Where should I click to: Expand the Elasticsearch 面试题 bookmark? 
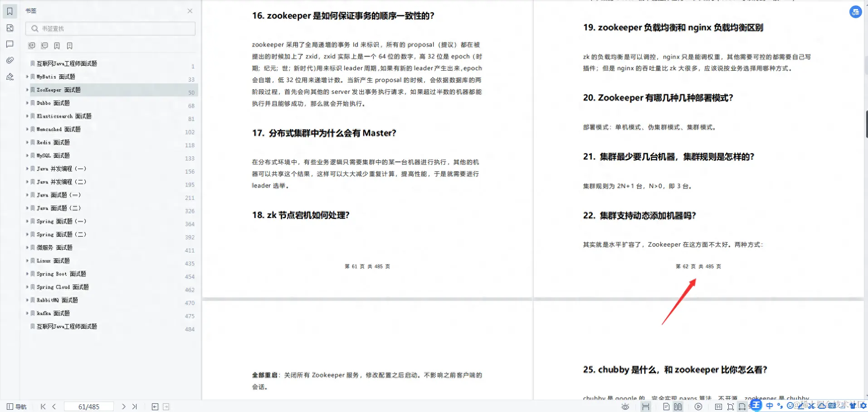click(27, 116)
